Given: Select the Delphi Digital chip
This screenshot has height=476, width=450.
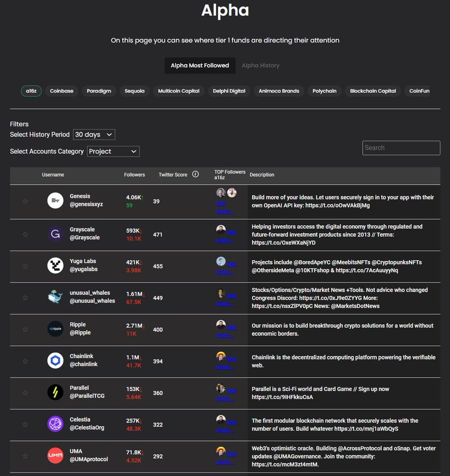Looking at the screenshot, I should [229, 91].
